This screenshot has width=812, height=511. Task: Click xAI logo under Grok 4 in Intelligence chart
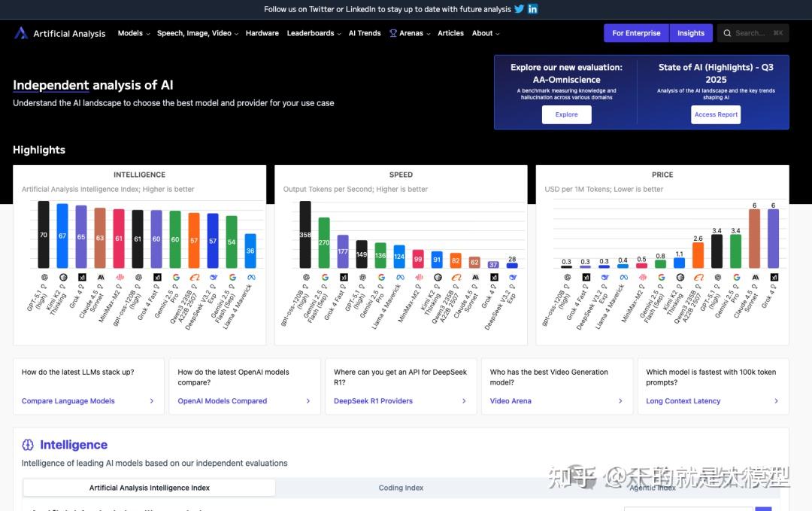[x=82, y=277]
